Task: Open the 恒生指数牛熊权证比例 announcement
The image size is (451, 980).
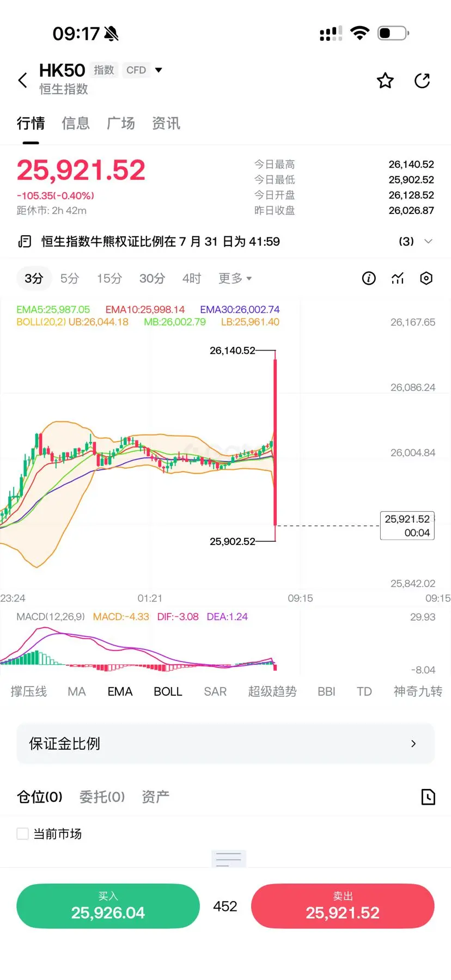Action: 161,241
